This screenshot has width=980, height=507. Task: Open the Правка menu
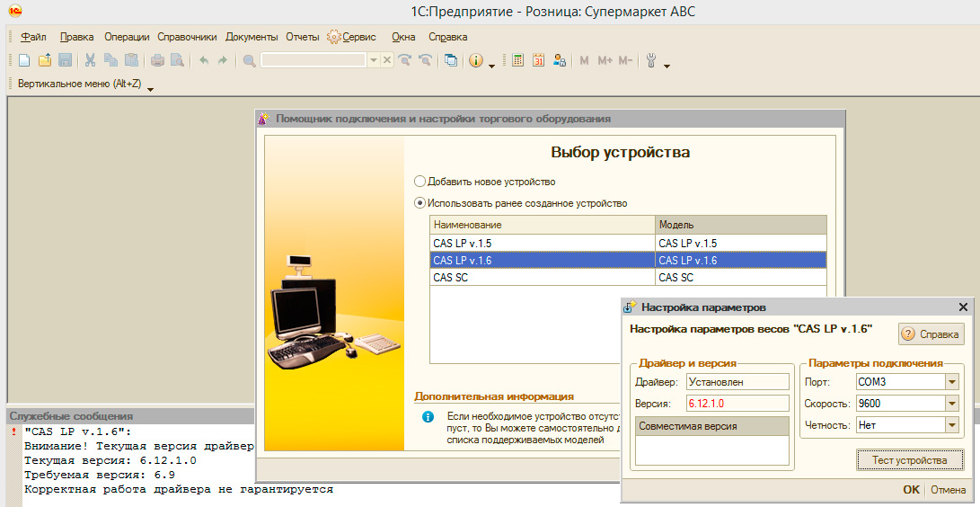tap(77, 37)
